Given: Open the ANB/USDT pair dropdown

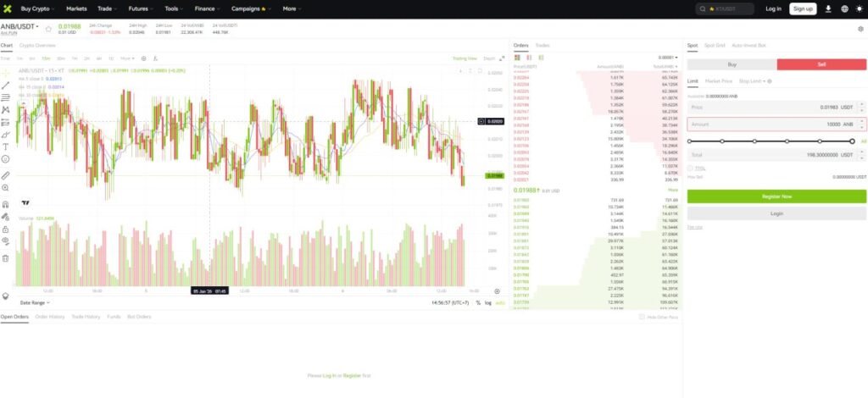Looking at the screenshot, I should point(20,26).
